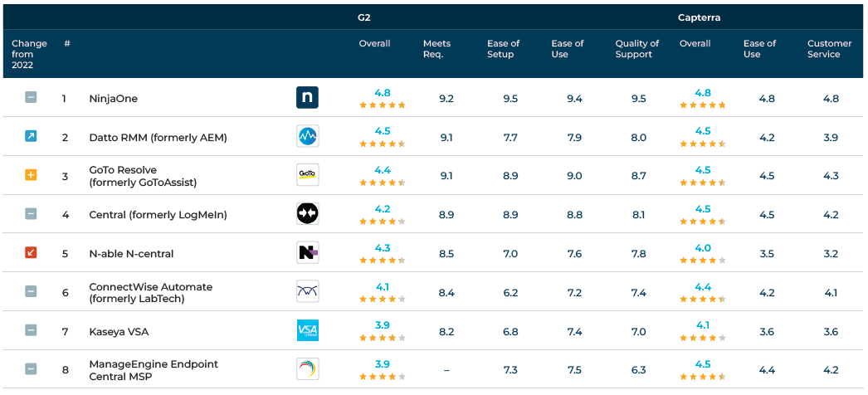This screenshot has width=868, height=395.
Task: Click the Central LogMeIn logo icon
Action: (x=307, y=214)
